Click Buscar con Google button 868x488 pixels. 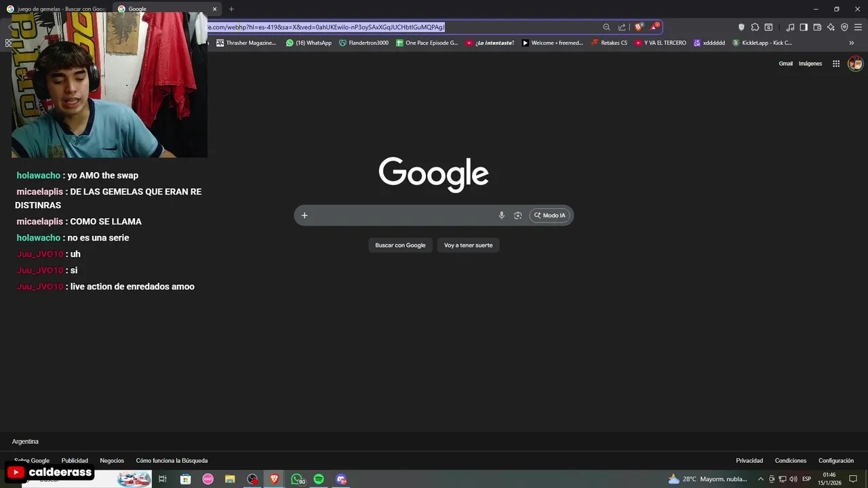point(400,245)
